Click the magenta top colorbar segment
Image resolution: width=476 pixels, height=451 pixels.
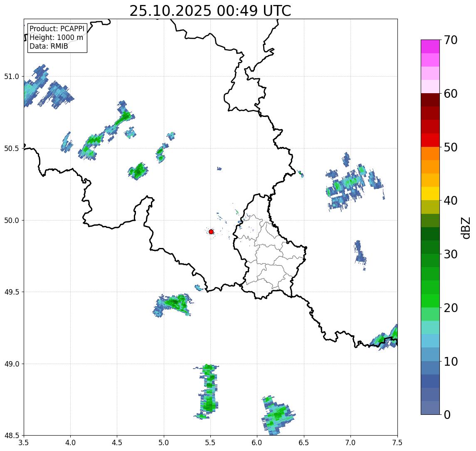(430, 47)
